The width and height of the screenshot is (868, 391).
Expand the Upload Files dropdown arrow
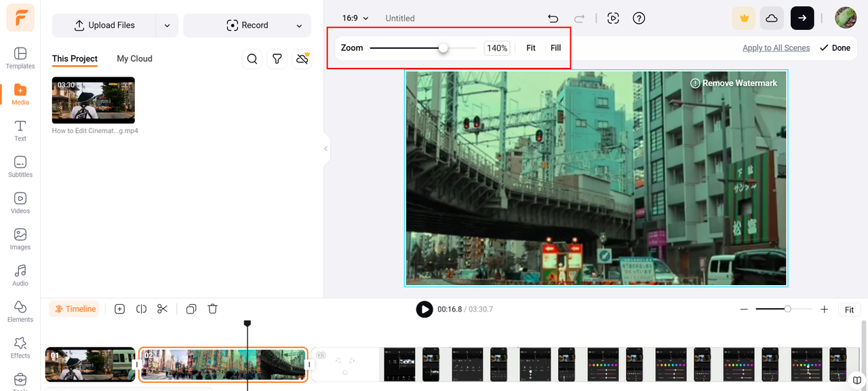click(x=167, y=26)
